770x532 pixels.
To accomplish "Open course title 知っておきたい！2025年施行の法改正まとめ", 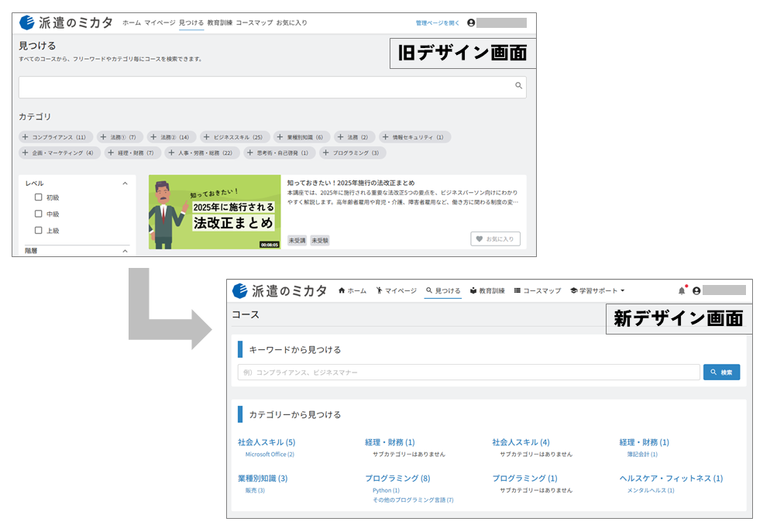I will coord(351,183).
